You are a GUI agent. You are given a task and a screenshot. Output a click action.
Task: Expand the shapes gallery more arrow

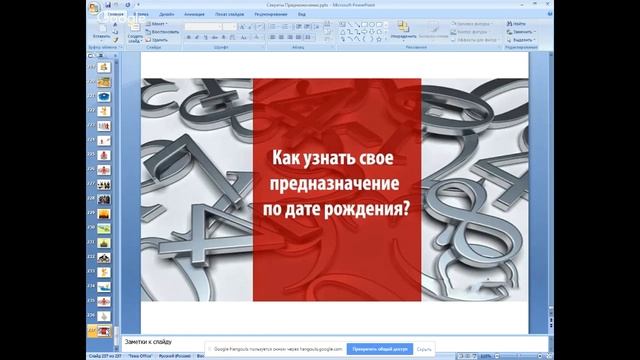386,39
